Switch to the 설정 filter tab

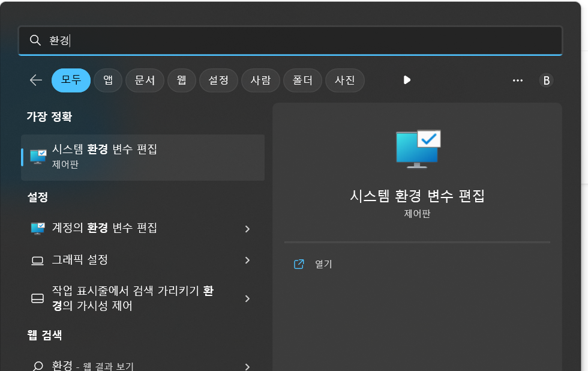pos(218,80)
